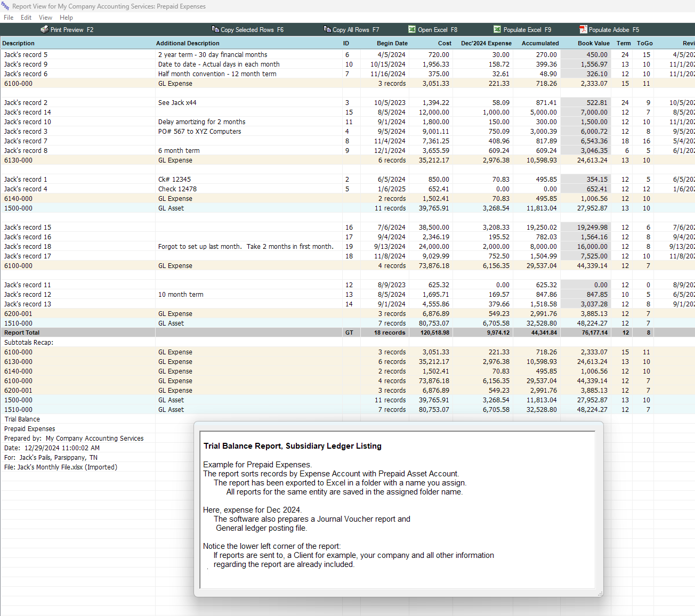Click the 1500-000 GL Asset subtotal row

pyautogui.click(x=347, y=208)
